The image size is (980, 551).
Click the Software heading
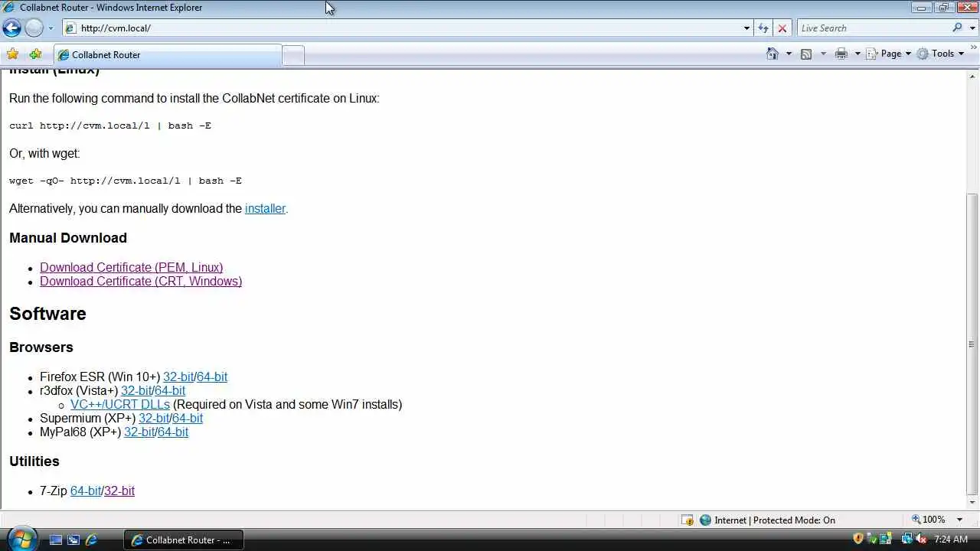(47, 314)
